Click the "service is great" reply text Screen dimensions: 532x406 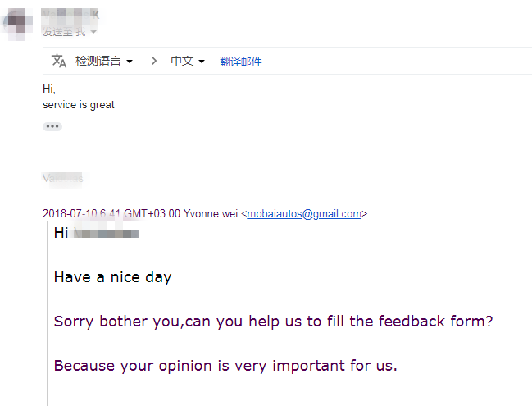pos(79,104)
